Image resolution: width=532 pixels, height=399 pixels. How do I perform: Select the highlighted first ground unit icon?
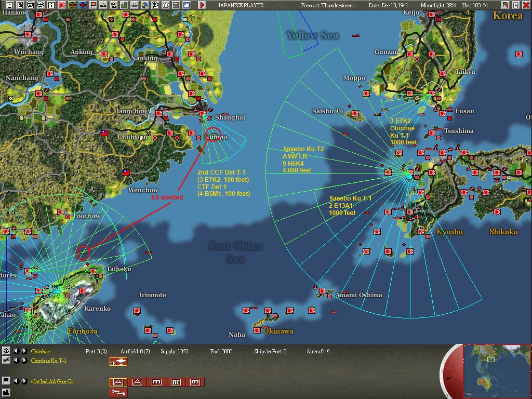coord(118,382)
